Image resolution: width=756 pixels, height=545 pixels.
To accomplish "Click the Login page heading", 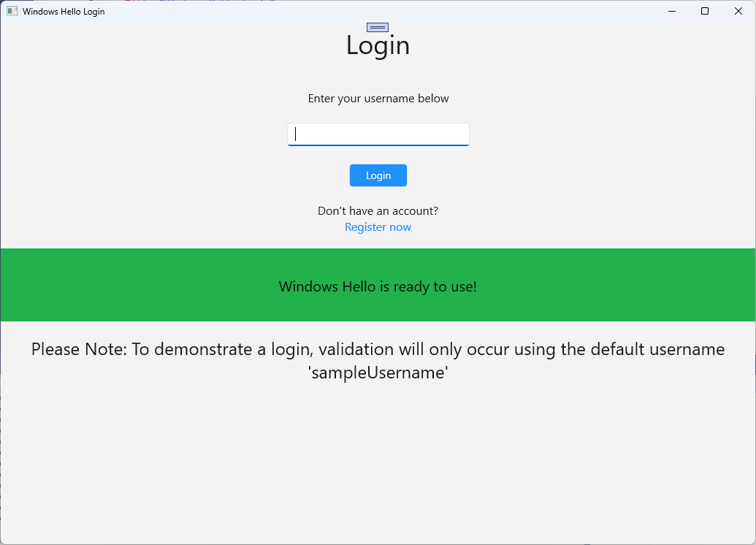I will pyautogui.click(x=378, y=45).
